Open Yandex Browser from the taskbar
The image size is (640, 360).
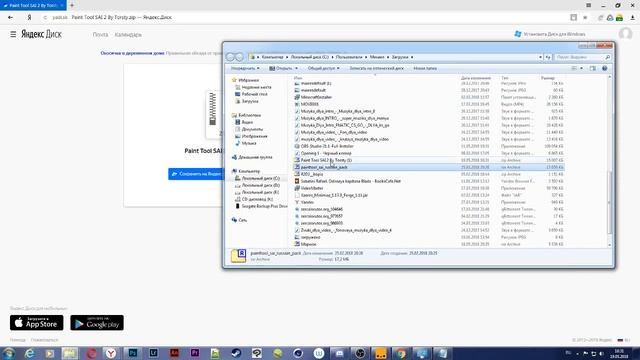click(x=111, y=353)
